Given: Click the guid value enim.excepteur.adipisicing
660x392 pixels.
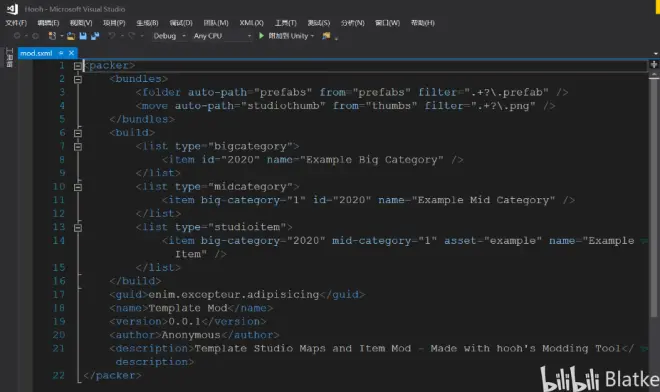Looking at the screenshot, I should point(234,294).
